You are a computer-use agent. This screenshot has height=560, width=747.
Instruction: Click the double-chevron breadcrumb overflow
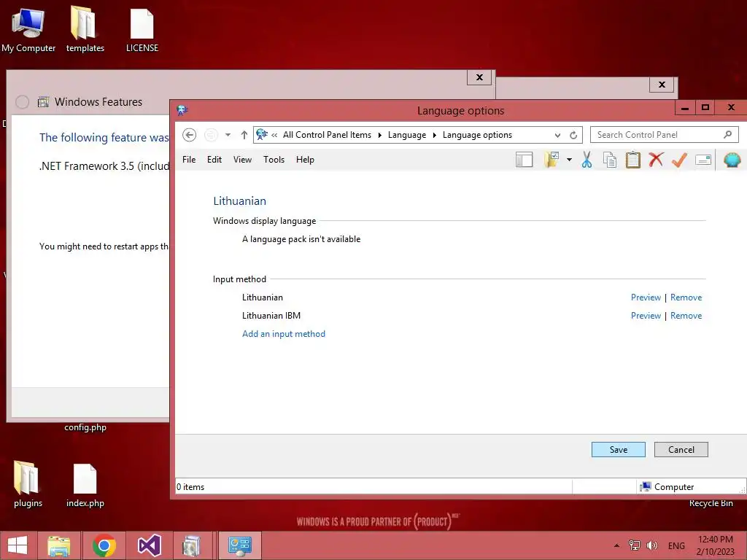click(x=274, y=135)
